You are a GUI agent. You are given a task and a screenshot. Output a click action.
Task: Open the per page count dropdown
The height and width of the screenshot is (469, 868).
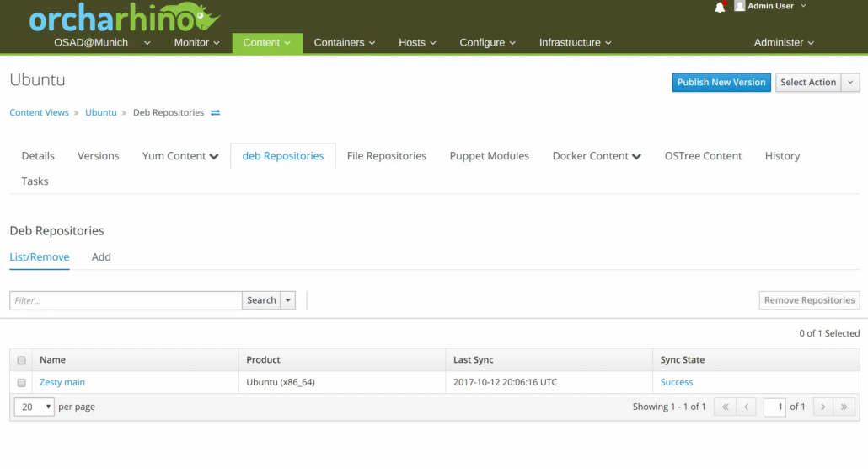(x=35, y=407)
